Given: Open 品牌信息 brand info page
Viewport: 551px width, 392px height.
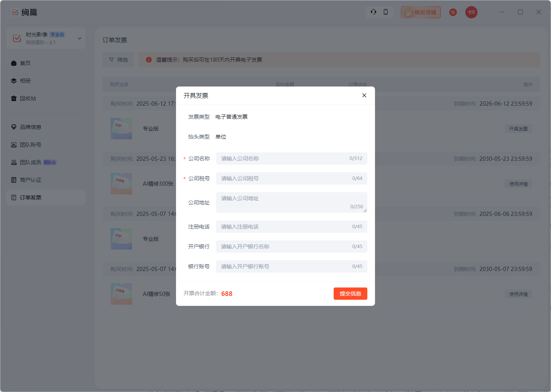Looking at the screenshot, I should (x=30, y=127).
